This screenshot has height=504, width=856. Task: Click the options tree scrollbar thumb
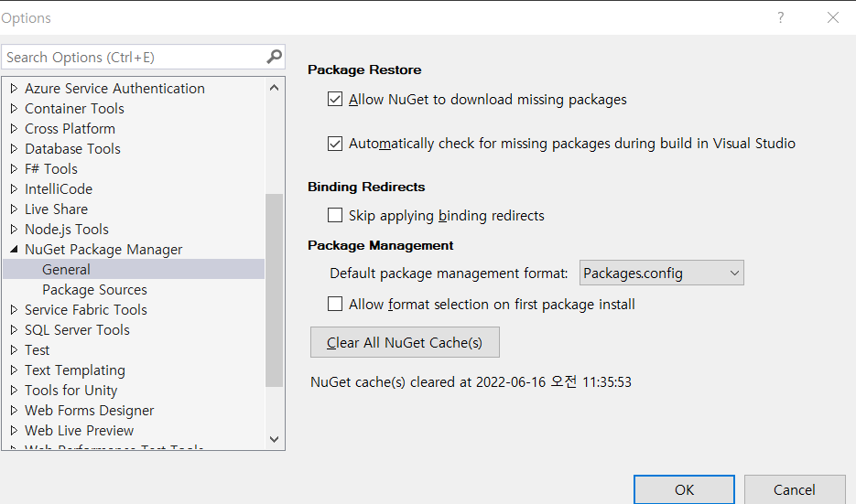(274, 290)
